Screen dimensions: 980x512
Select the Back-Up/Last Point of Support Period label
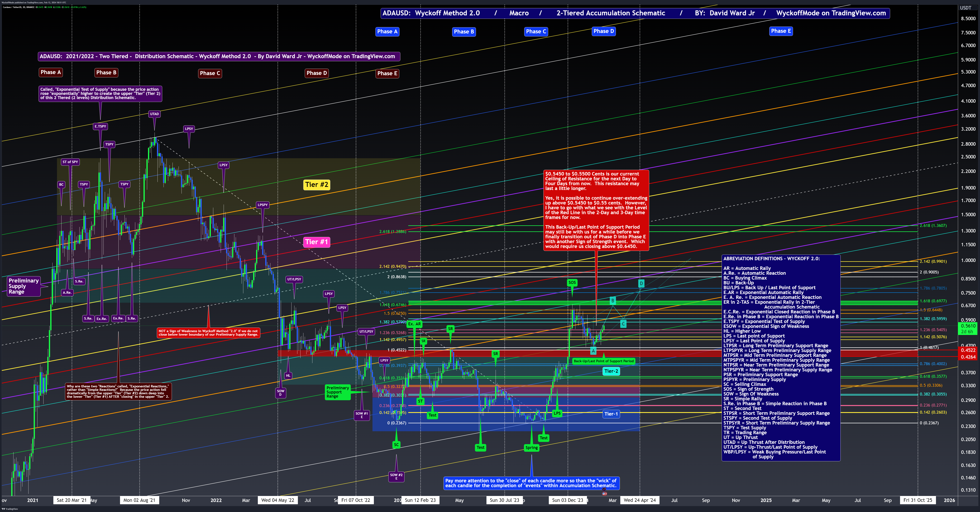coord(604,361)
